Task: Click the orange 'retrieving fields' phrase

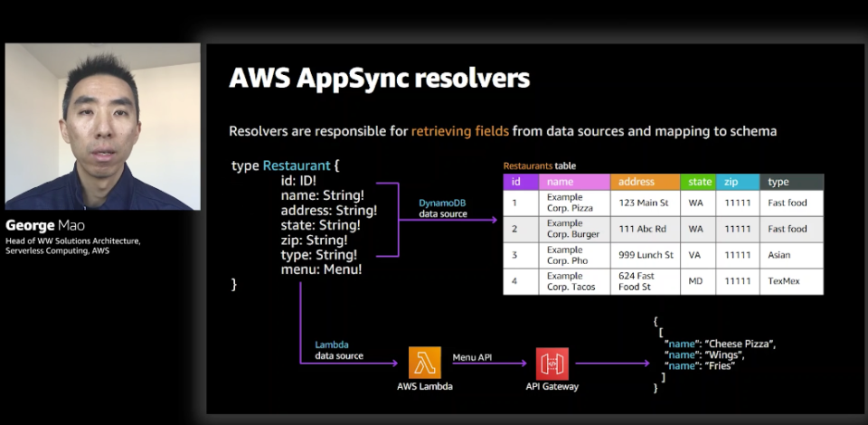Action: click(x=459, y=131)
